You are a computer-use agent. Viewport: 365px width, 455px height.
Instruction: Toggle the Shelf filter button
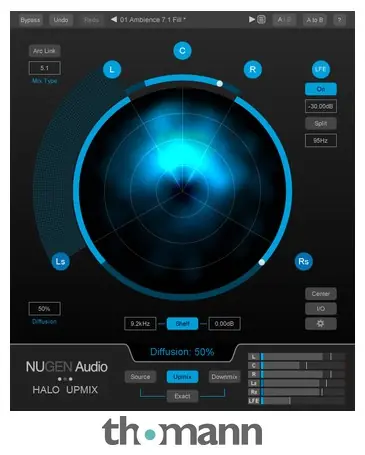[182, 324]
